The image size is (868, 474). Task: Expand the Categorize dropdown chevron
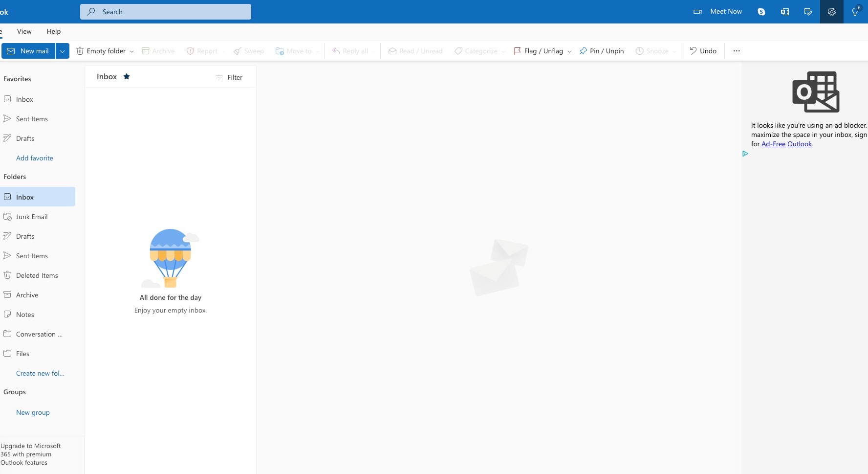point(503,51)
